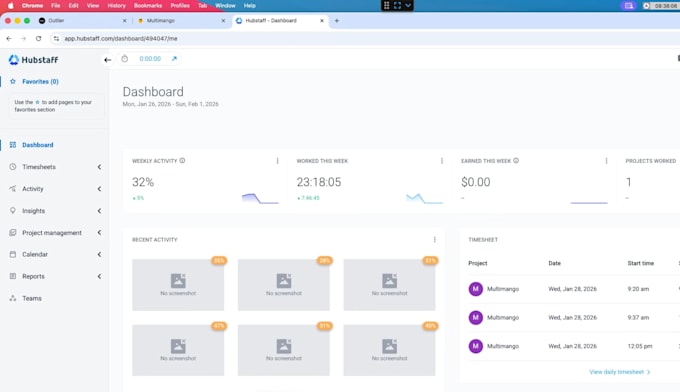
Task: Open the Bookmarks menu
Action: (148, 6)
